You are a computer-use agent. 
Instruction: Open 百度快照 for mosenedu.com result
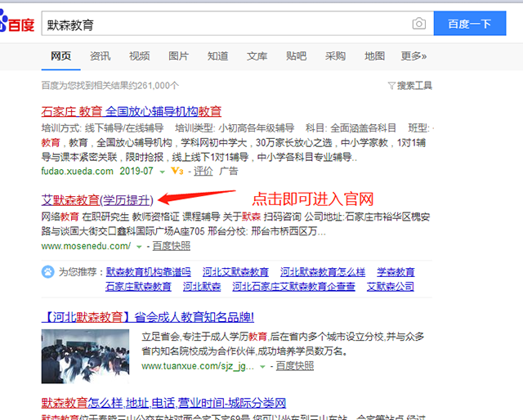(172, 246)
